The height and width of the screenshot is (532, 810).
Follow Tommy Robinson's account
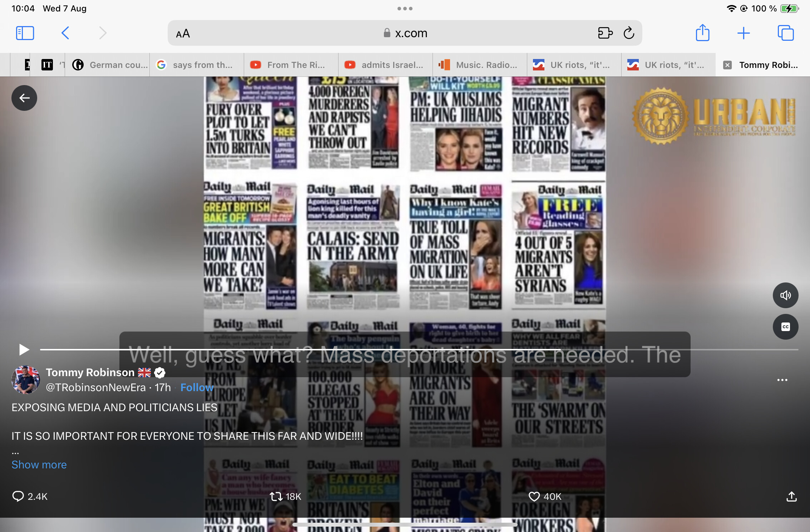[197, 388]
